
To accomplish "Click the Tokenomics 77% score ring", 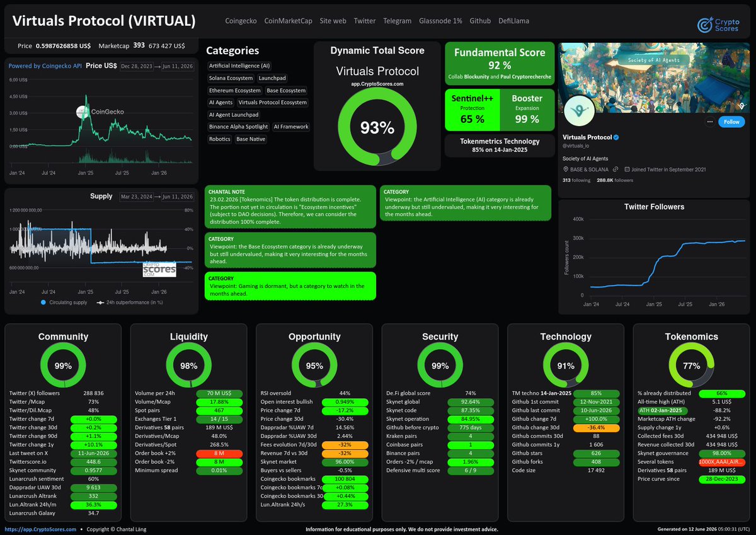I will coord(691,365).
